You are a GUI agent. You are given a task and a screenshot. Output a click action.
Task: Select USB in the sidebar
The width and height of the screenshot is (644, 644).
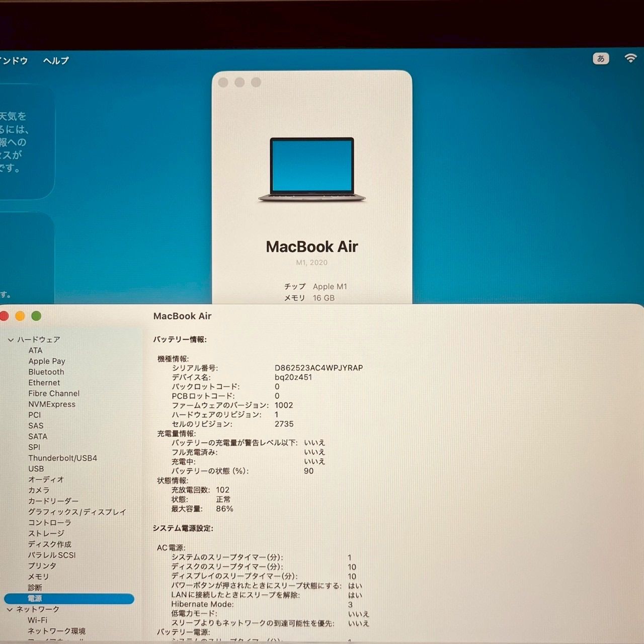click(x=36, y=468)
